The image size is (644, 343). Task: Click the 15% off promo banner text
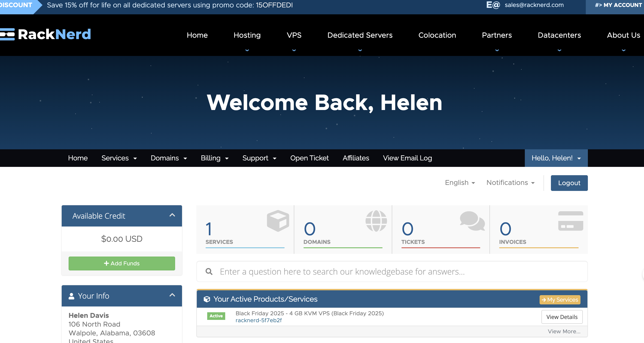pyautogui.click(x=170, y=5)
